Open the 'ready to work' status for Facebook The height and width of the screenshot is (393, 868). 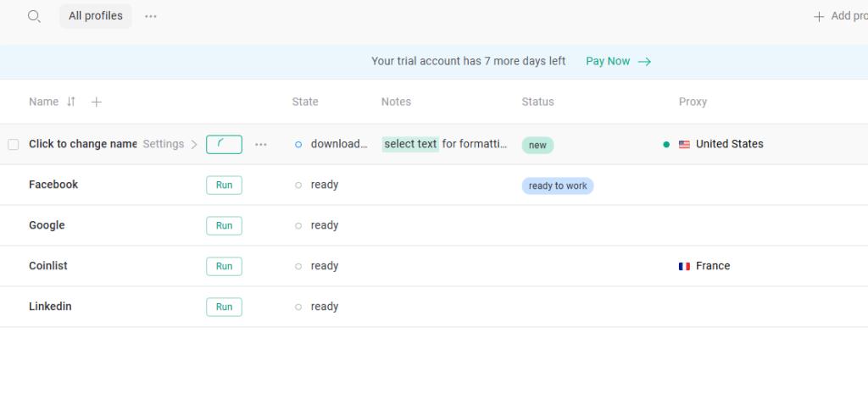pos(558,186)
